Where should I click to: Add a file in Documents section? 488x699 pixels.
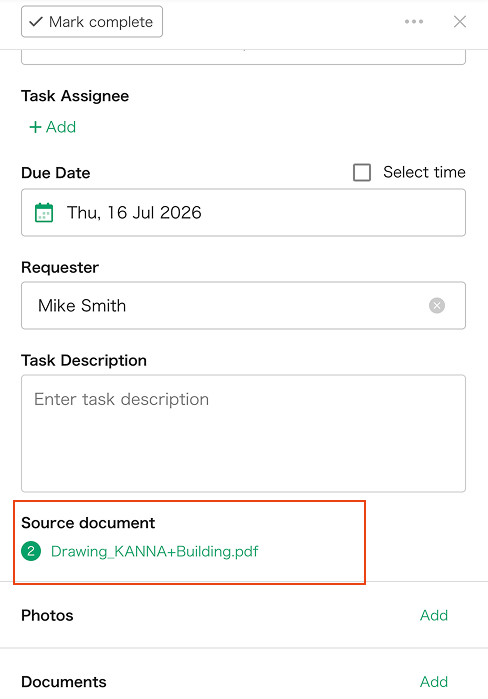(x=434, y=682)
